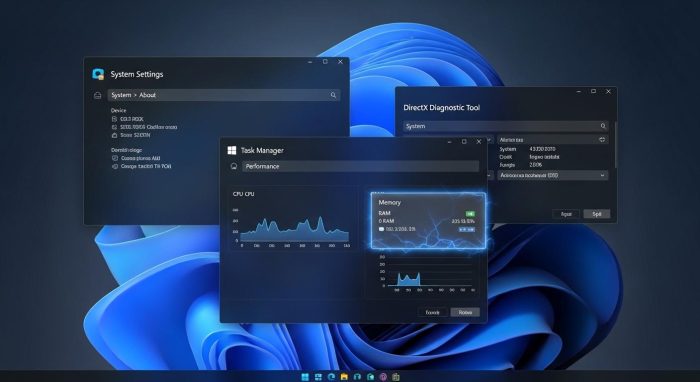This screenshot has height=382, width=700.
Task: Click the System Settings app logo icon
Action: coord(98,74)
